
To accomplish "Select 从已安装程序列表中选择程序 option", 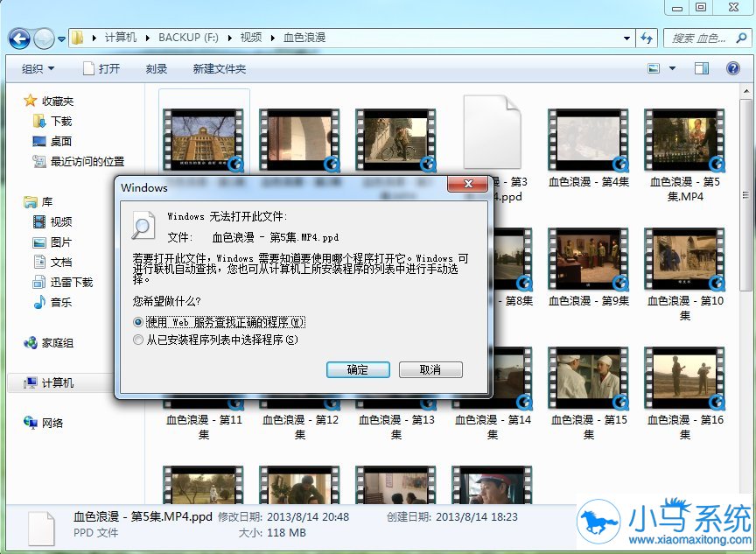I will (215, 340).
